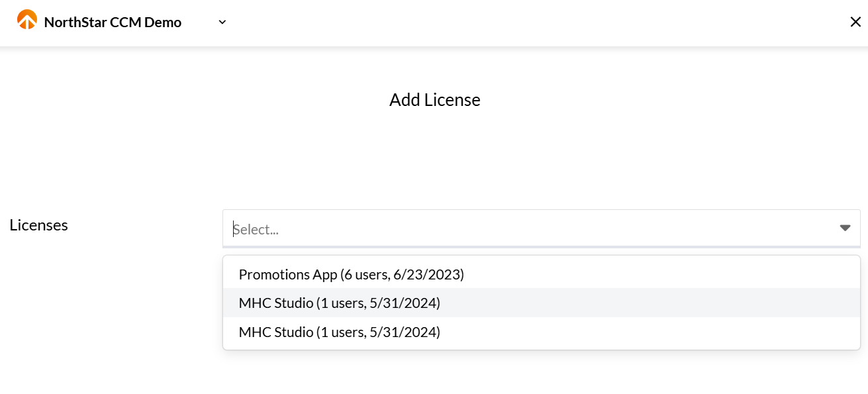The width and height of the screenshot is (868, 394).
Task: Collapse the Licenses dropdown with the arrow
Action: click(845, 228)
